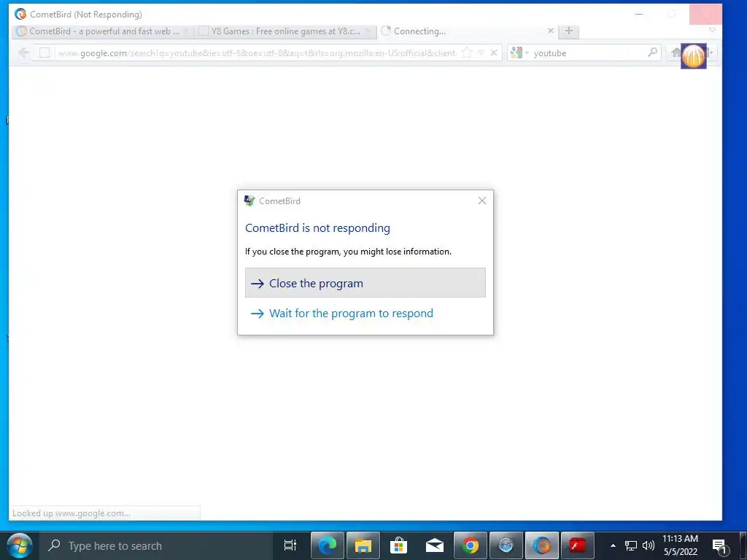Image resolution: width=747 pixels, height=560 pixels.
Task: Open the notification center icon
Action: click(x=720, y=546)
